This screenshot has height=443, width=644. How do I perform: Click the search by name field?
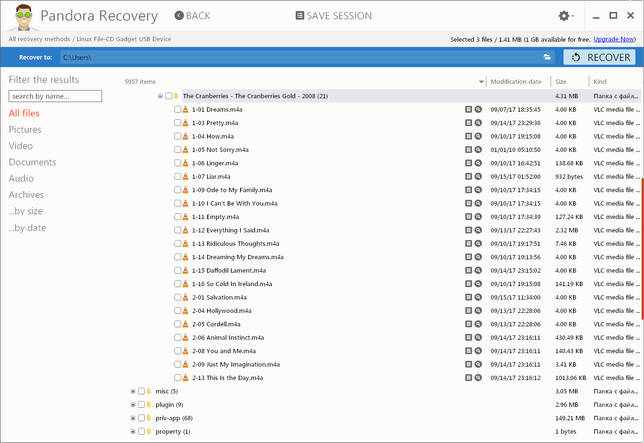click(55, 96)
